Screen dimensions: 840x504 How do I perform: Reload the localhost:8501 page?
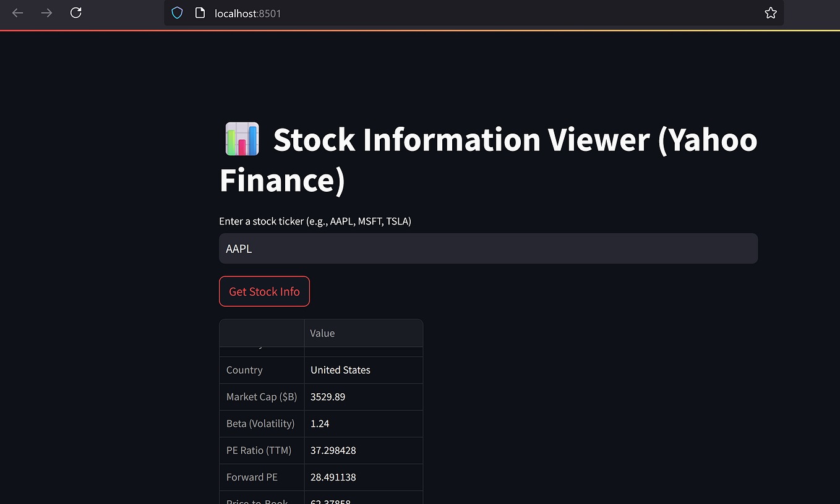75,12
